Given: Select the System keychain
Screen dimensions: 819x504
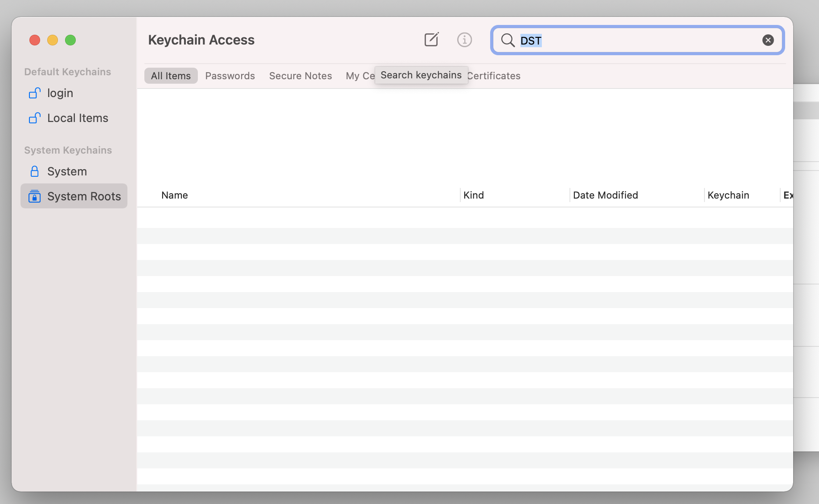Looking at the screenshot, I should [74, 171].
